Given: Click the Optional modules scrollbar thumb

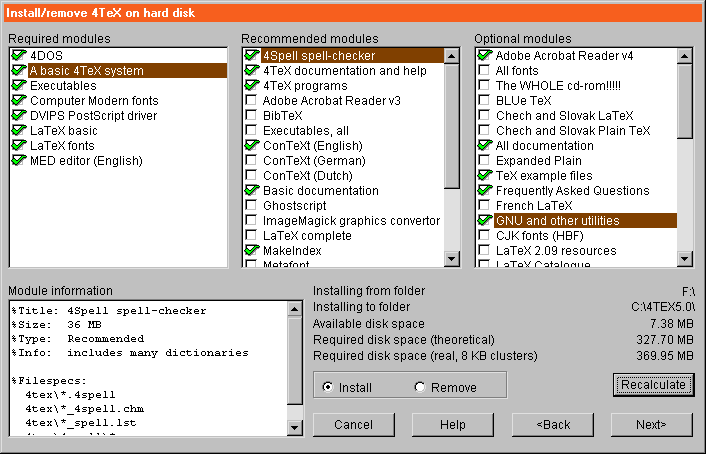Looking at the screenshot, I should click(x=684, y=101).
